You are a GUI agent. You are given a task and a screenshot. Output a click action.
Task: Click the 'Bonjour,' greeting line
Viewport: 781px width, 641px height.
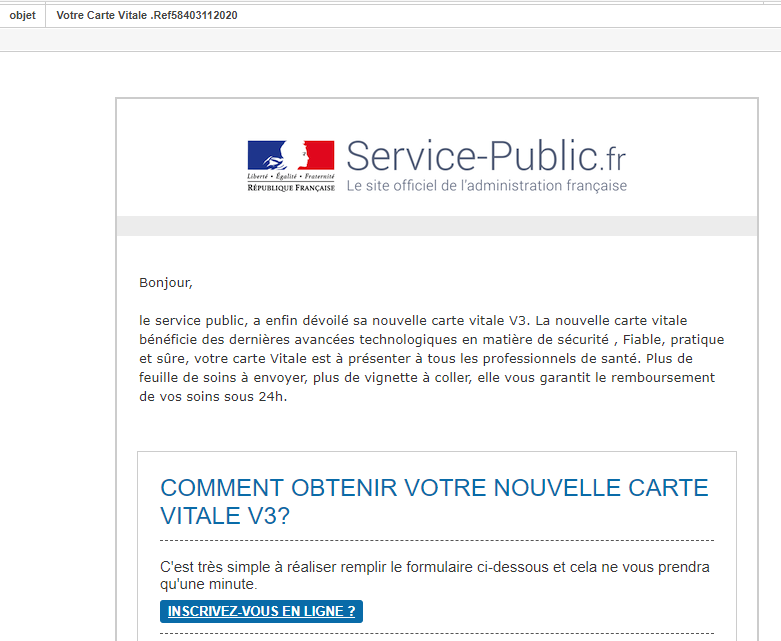[166, 283]
